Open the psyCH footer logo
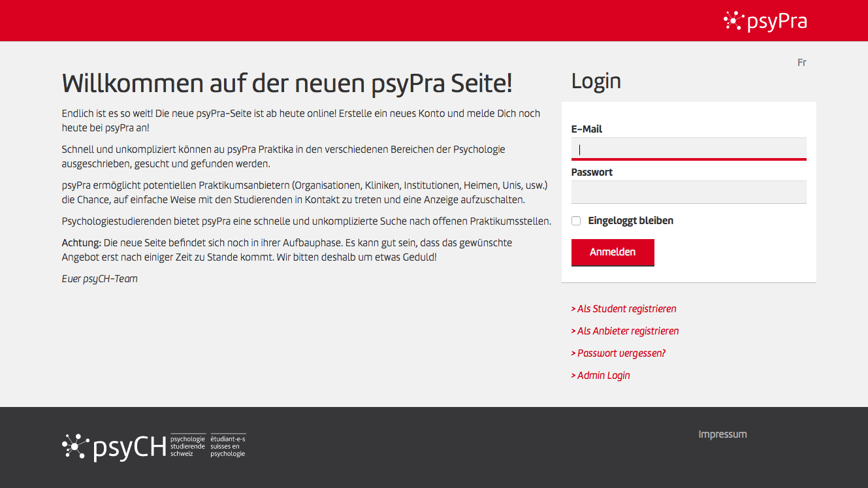The image size is (868, 488). (153, 446)
